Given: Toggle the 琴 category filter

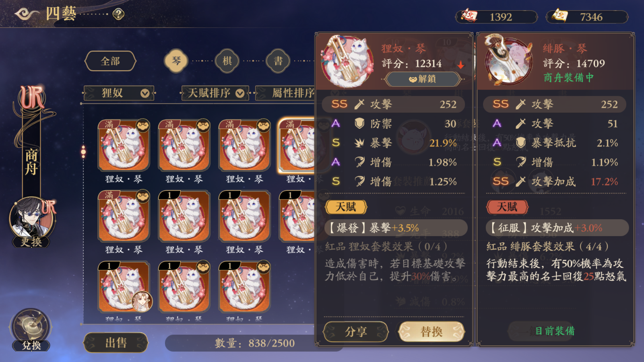Looking at the screenshot, I should click(176, 61).
